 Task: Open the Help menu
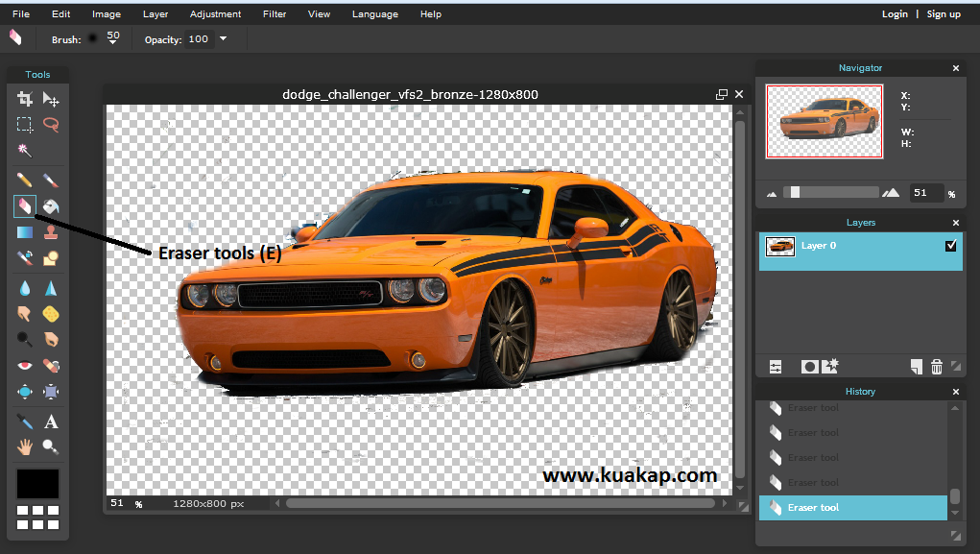[x=431, y=13]
